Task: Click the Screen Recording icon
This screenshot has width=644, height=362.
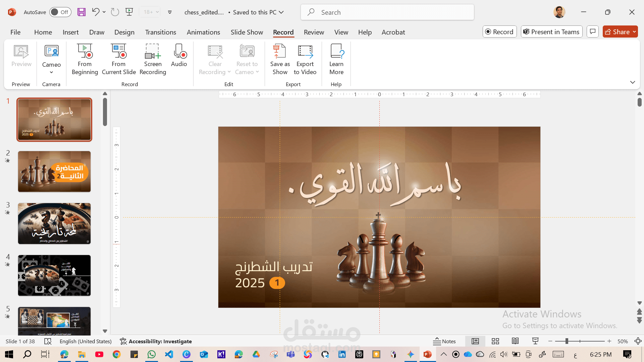Action: (x=153, y=52)
